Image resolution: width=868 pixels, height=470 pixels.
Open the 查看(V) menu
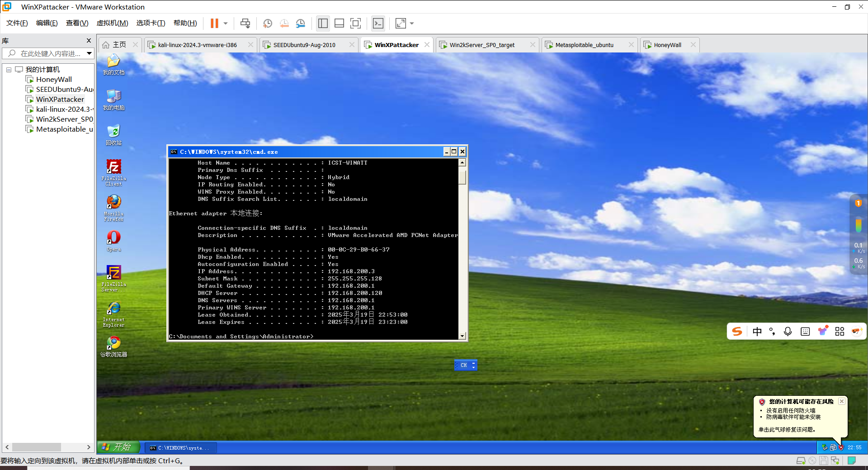click(x=77, y=23)
